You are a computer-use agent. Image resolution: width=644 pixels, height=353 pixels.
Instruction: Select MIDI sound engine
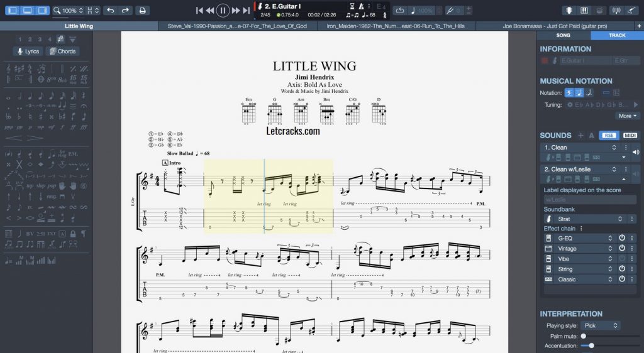630,135
